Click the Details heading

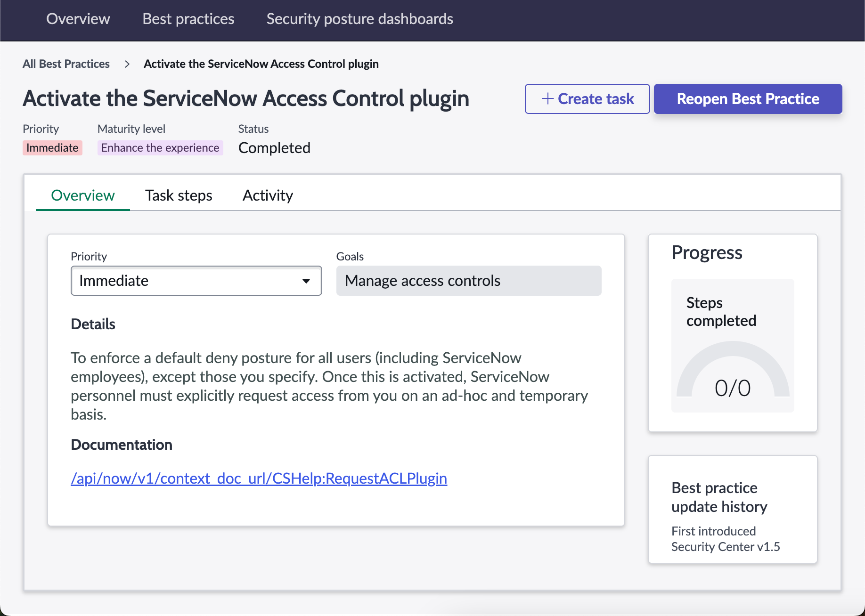click(x=93, y=324)
